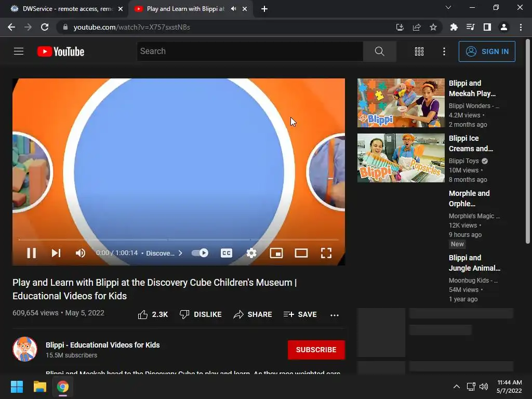
Task: Show hidden system tray icons
Action: click(x=457, y=387)
